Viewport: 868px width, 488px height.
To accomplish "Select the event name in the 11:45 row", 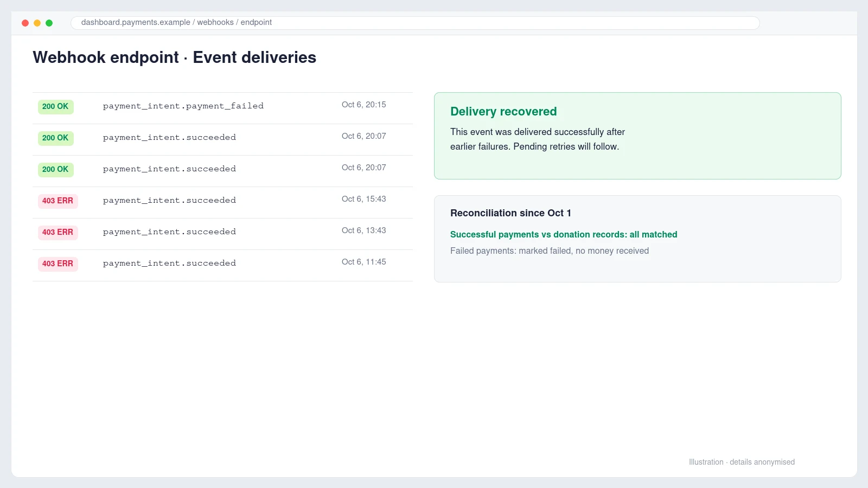I will pyautogui.click(x=169, y=263).
